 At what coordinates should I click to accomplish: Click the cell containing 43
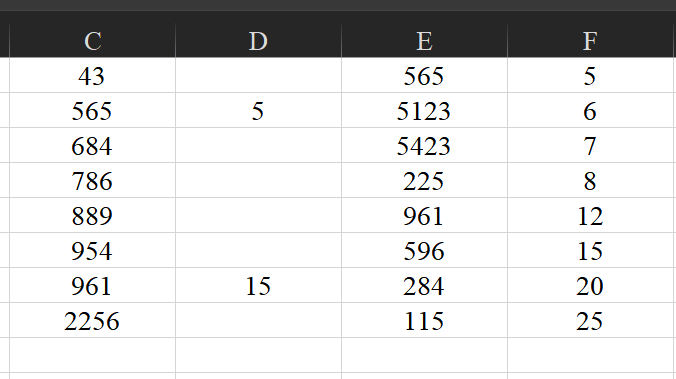click(92, 75)
